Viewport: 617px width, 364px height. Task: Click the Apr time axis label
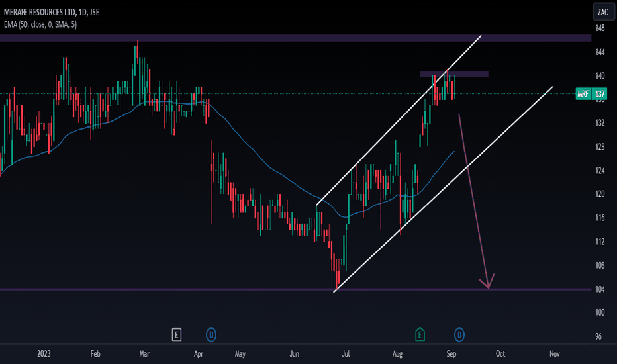pyautogui.click(x=199, y=353)
